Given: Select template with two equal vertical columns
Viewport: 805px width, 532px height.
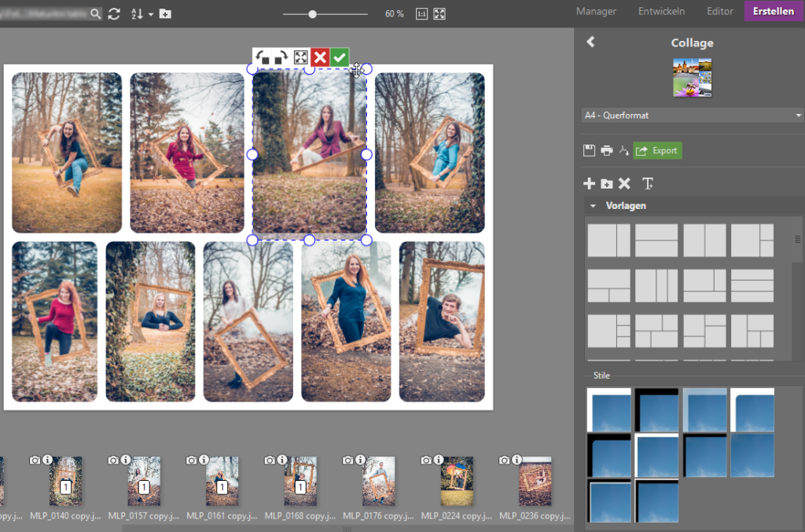Looking at the screenshot, I should [704, 240].
